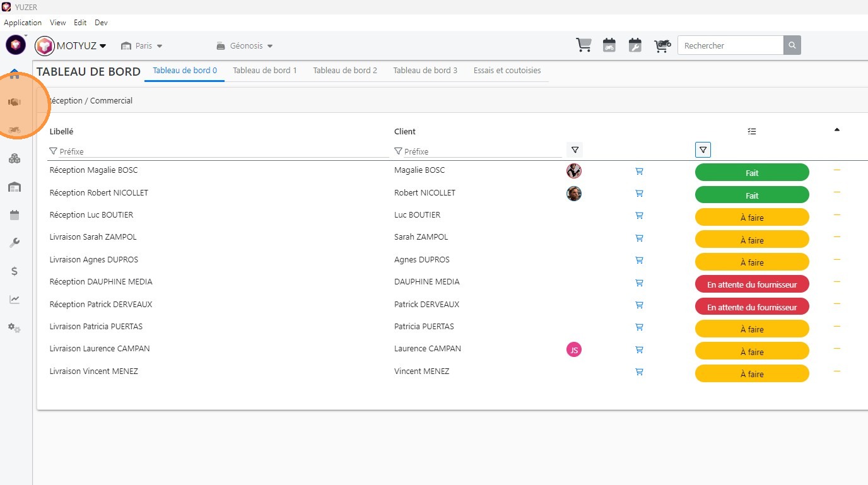Click En attente du fournisseur for DAUPHINE MEDIA
This screenshot has height=485, width=868.
[752, 284]
